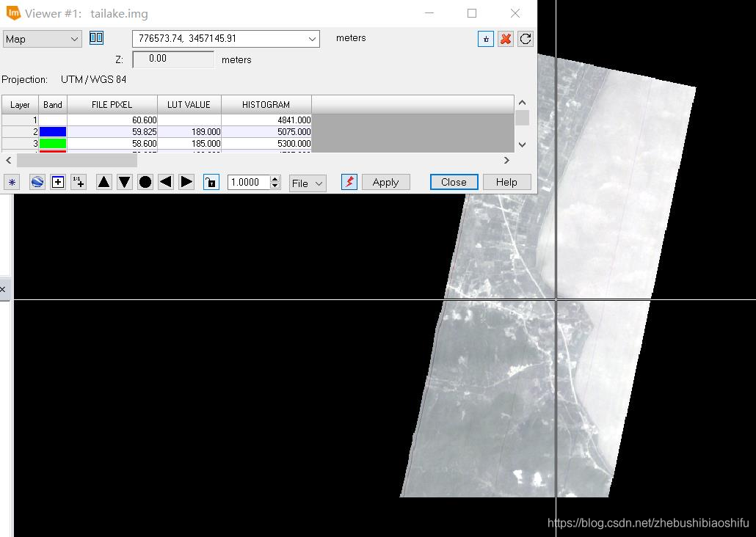
Task: Move cursor down with the down-triangle button
Action: 124,182
